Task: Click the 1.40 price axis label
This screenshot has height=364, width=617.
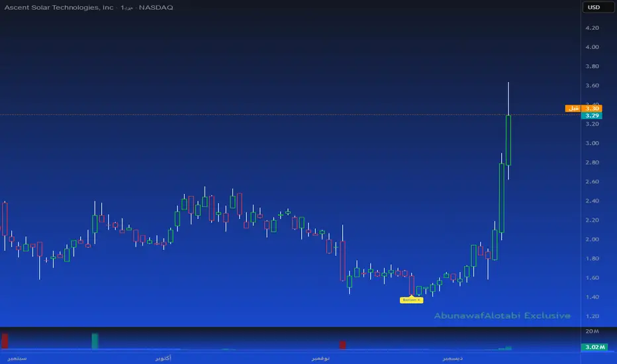Action: pyautogui.click(x=592, y=297)
